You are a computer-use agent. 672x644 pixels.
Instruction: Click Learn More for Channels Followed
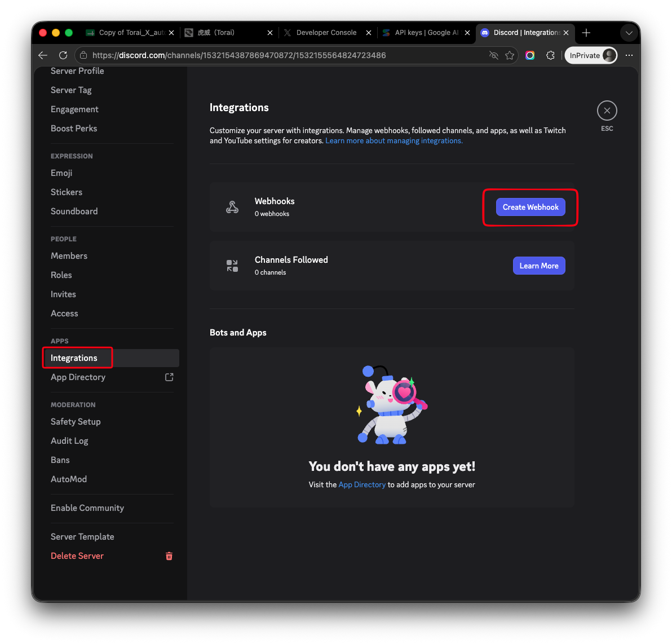[x=539, y=266]
